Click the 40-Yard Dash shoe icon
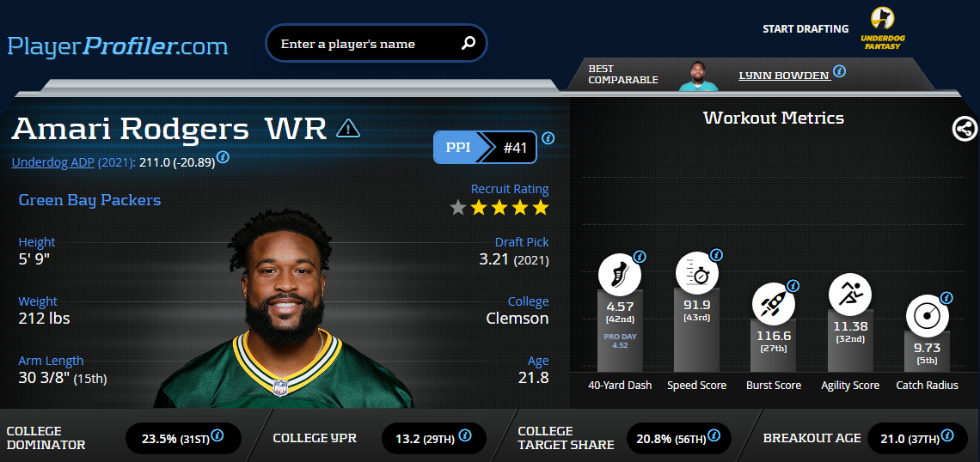 [619, 275]
